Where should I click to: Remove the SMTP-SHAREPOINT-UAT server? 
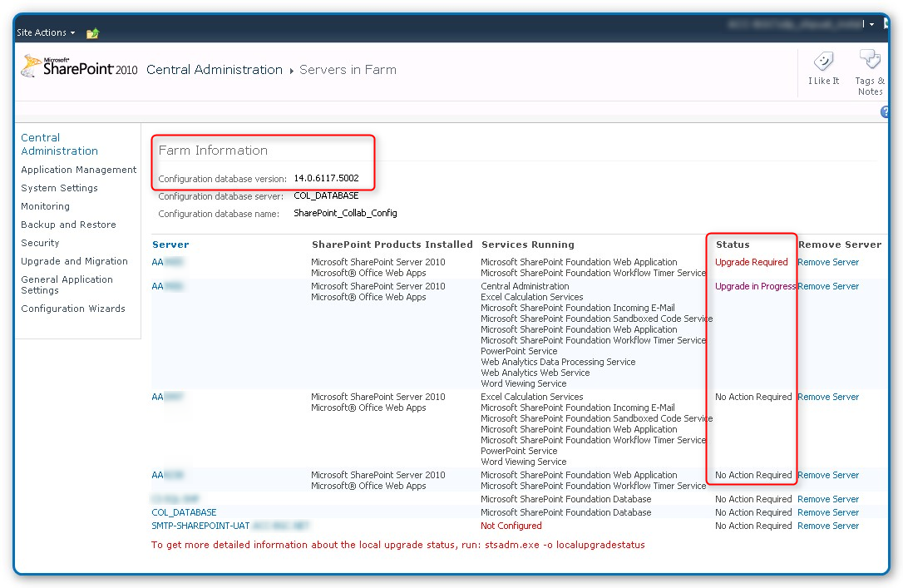tap(828, 525)
